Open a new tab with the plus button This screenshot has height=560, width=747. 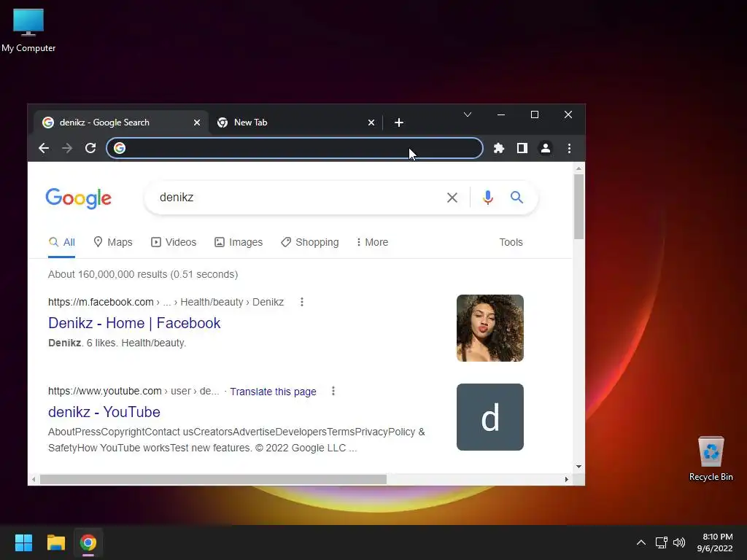point(399,122)
